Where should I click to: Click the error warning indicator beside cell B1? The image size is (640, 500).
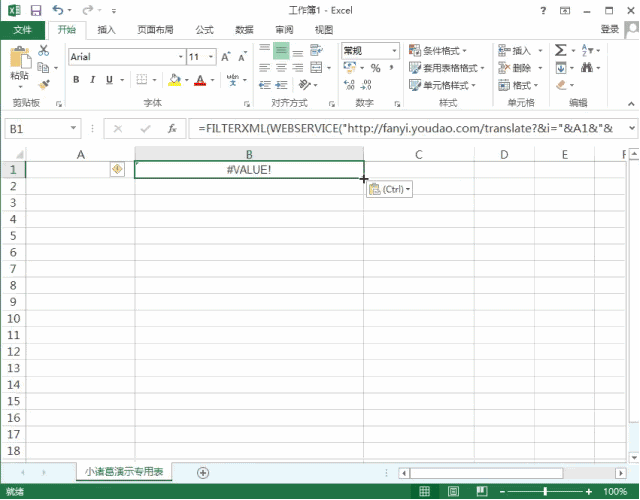117,169
